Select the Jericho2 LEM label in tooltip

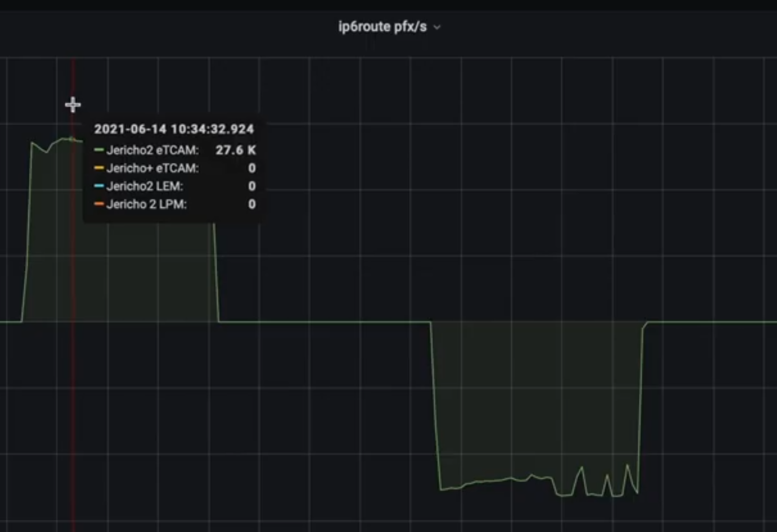point(144,186)
